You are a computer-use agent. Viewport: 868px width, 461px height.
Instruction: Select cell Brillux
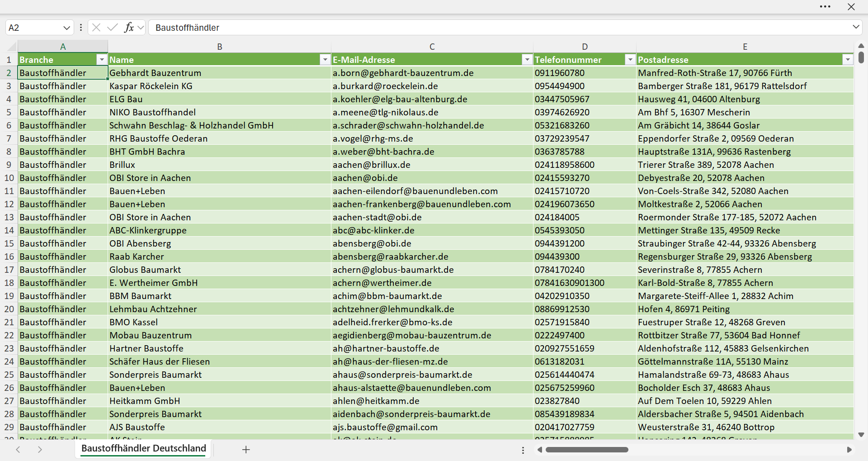coord(220,165)
